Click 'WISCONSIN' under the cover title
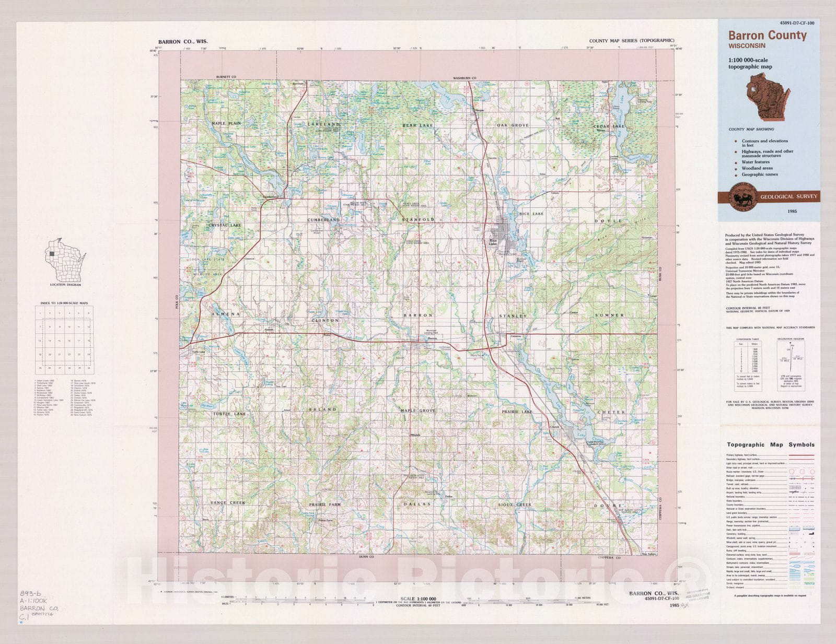Viewport: 836px width, 644px height. coord(747,46)
